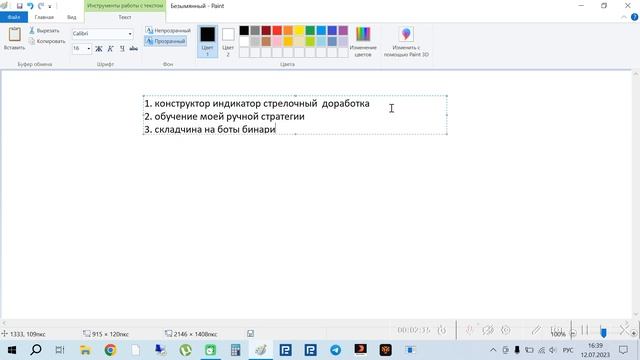Click the zoom slider handle

pos(603,333)
